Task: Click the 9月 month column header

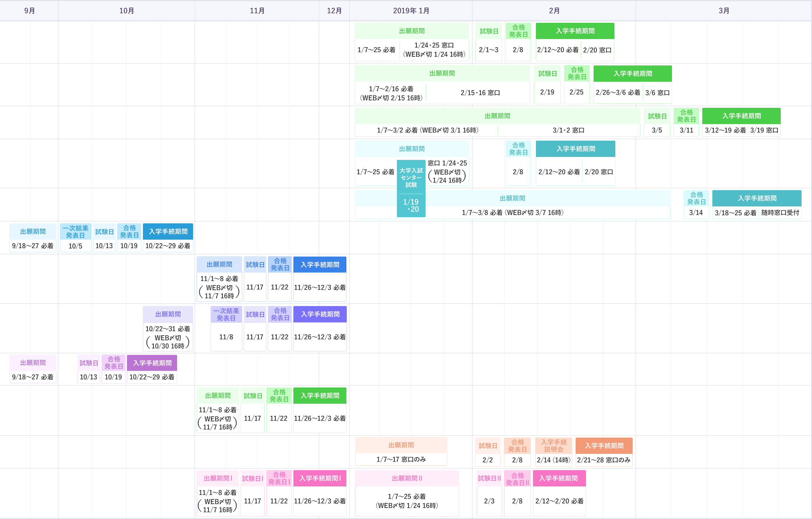Action: (x=29, y=11)
